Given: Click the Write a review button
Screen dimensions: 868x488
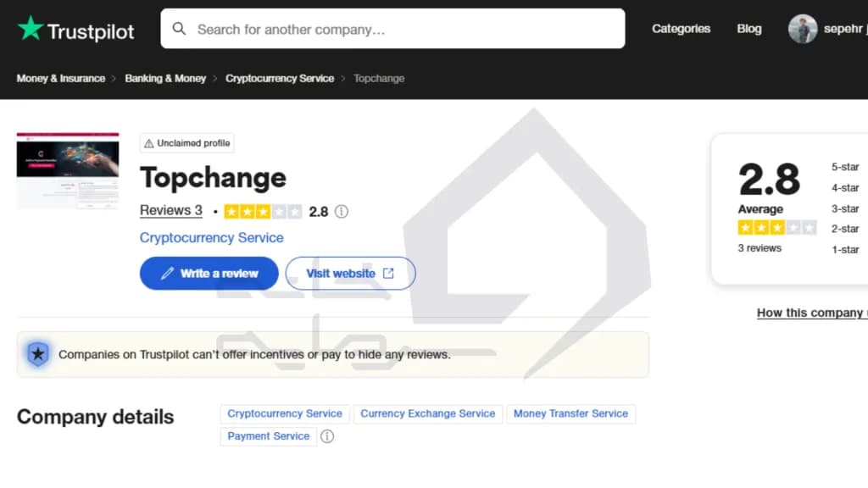Looking at the screenshot, I should [209, 274].
